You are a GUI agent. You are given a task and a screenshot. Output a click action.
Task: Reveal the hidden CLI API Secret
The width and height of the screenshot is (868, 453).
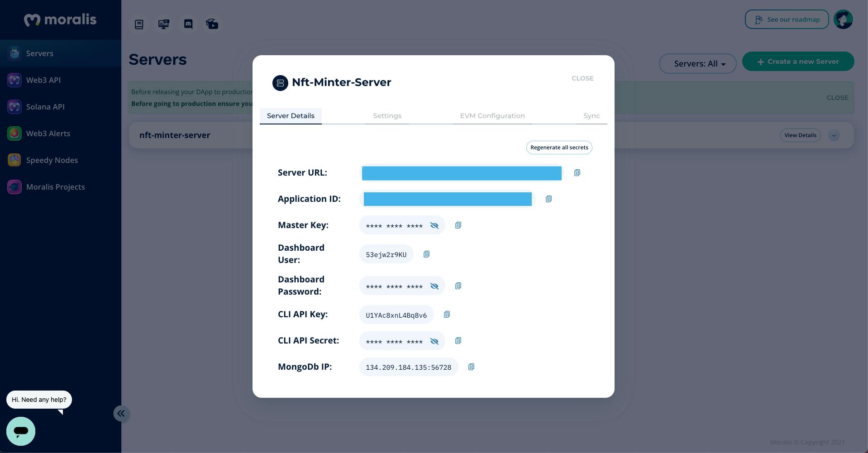(434, 341)
